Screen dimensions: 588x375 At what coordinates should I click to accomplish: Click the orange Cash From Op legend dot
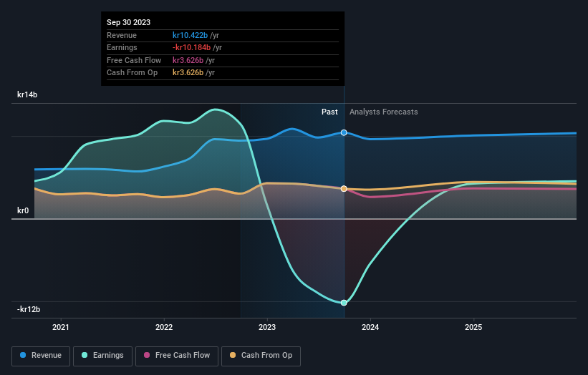pos(233,355)
